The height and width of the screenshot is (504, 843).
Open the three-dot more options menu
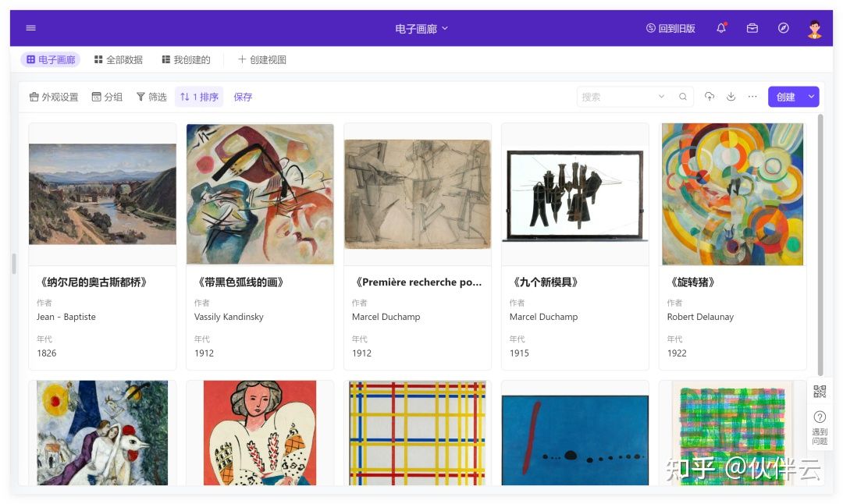coord(752,97)
